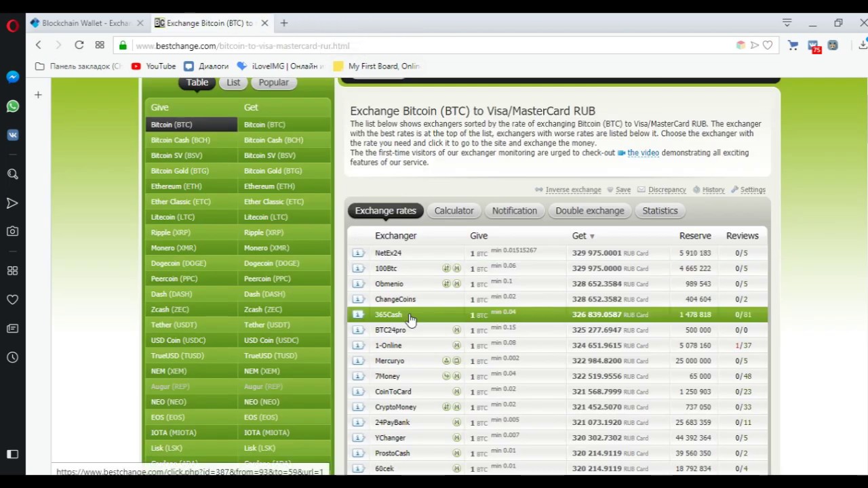This screenshot has height=488, width=868.
Task: Select the Table currency view
Action: point(197,83)
